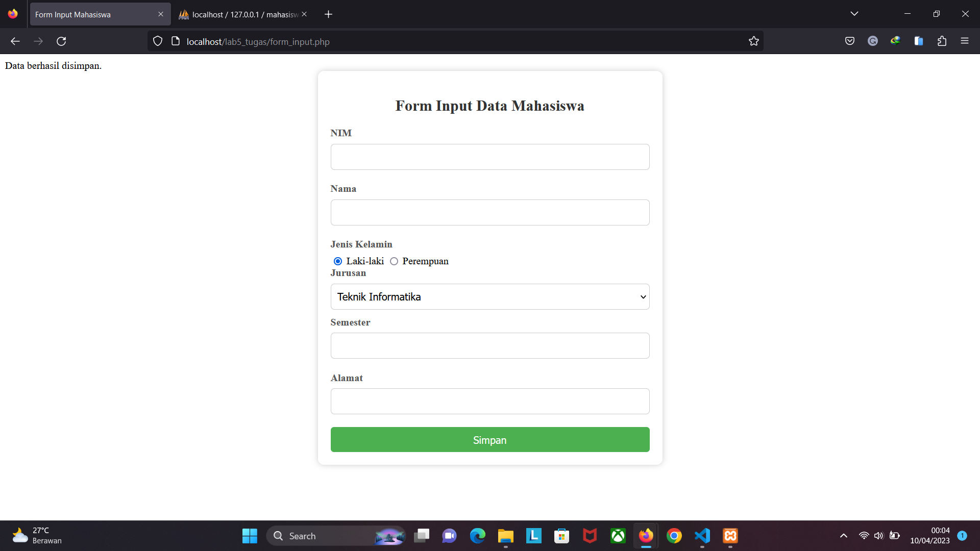Click the tracking protection shield icon

click(158, 41)
